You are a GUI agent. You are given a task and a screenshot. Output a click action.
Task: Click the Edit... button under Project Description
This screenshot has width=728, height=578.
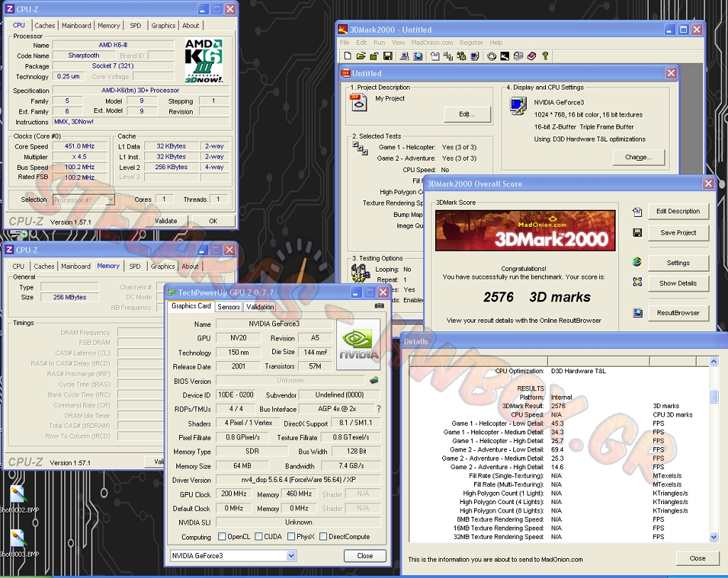click(466, 114)
